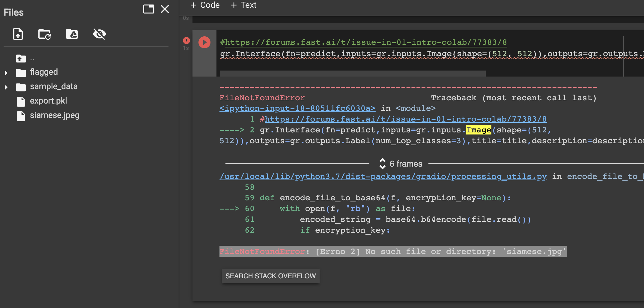Select the siamese.jpeg file
Viewport: 644px width, 308px height.
click(x=55, y=115)
